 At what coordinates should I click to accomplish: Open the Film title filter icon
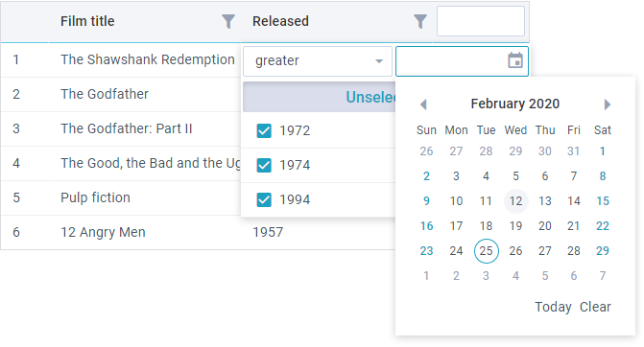click(228, 21)
